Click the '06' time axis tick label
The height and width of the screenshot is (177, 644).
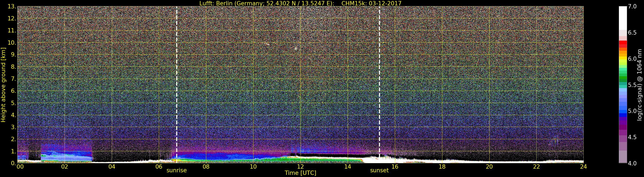click(x=159, y=167)
